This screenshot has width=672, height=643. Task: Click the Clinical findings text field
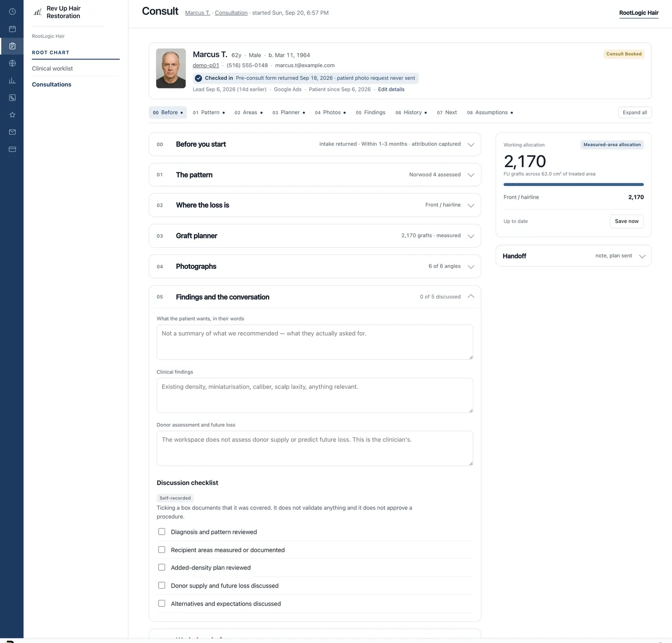[x=315, y=395]
